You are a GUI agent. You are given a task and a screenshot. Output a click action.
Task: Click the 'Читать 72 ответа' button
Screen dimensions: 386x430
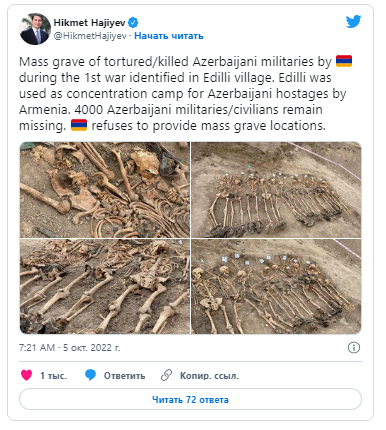click(190, 399)
